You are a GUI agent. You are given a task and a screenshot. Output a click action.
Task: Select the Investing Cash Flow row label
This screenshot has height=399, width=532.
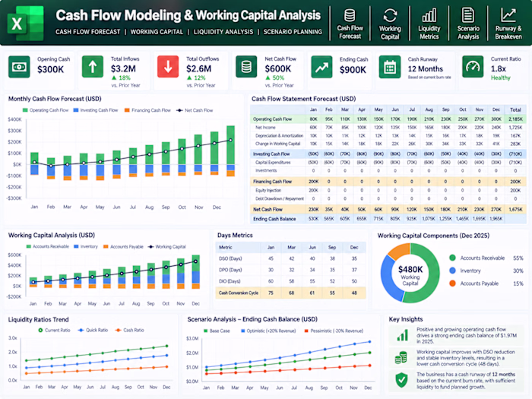coord(271,154)
